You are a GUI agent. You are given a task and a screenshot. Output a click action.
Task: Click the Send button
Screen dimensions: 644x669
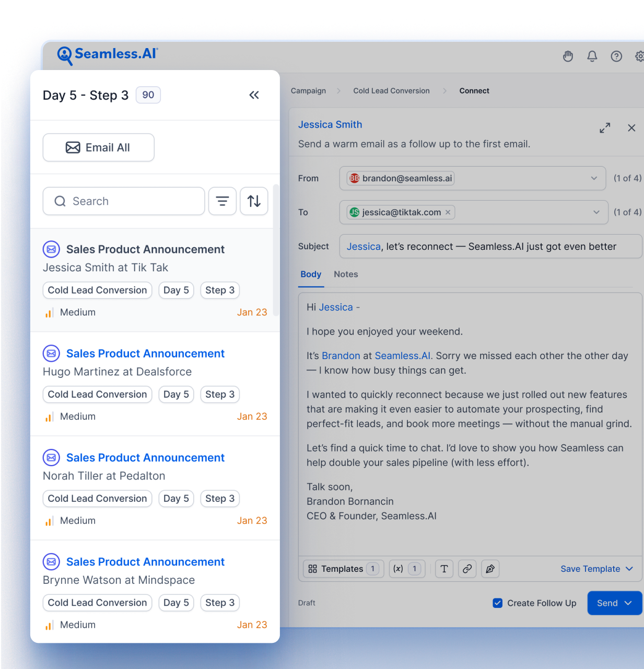coord(614,603)
